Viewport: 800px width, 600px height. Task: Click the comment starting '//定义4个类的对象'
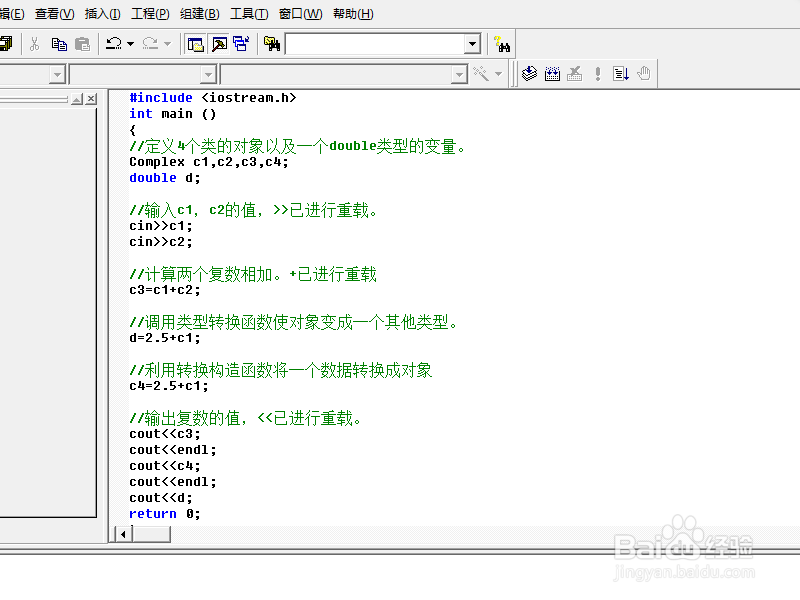tap(297, 146)
